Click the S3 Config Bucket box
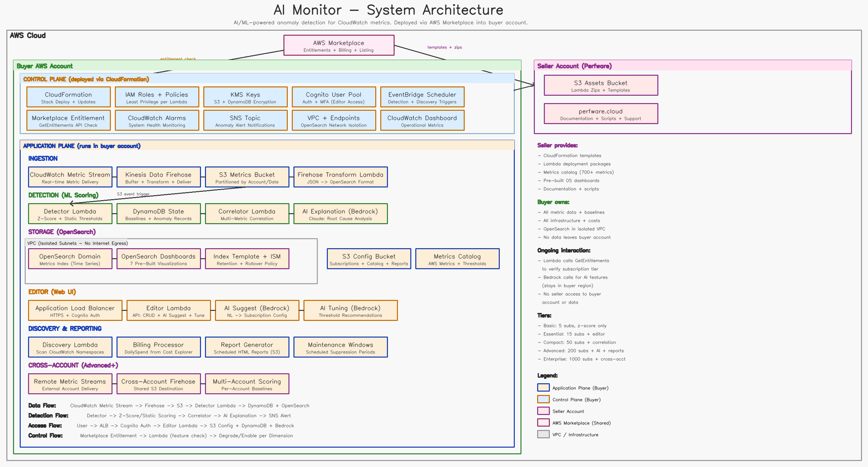868x467 pixels. [369, 259]
